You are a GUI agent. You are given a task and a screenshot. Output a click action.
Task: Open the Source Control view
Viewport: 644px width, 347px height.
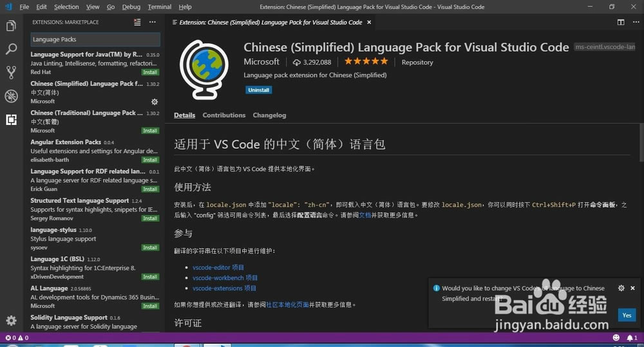coord(11,72)
